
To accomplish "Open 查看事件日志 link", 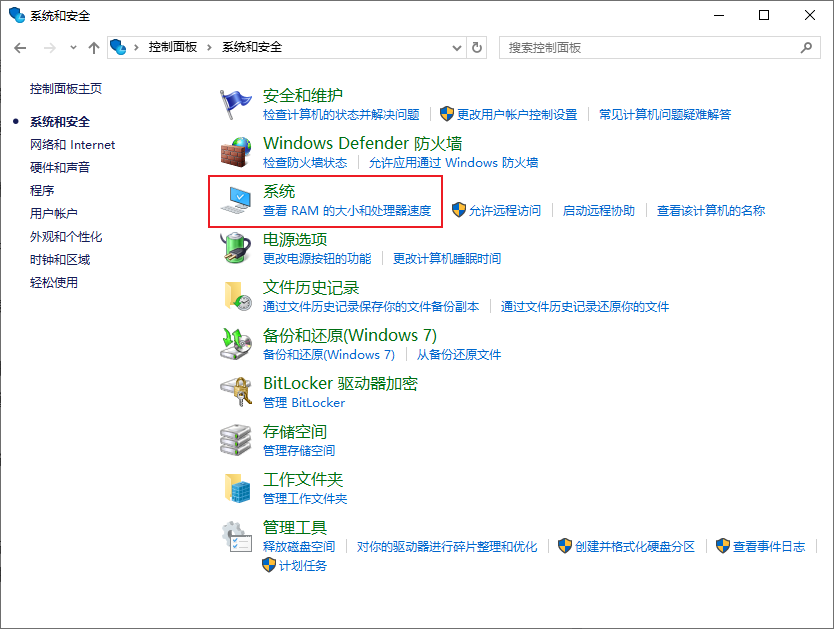I will 769,547.
